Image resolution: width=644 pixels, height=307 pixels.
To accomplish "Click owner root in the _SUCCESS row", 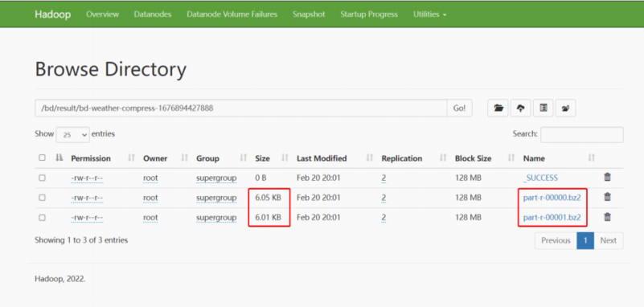I will click(150, 178).
